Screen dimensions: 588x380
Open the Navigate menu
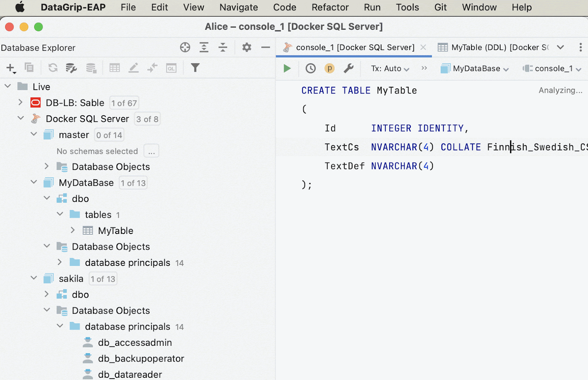239,7
